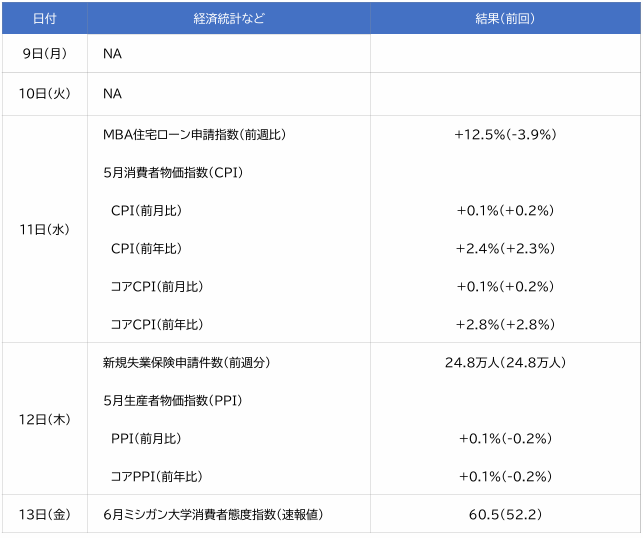Select the 10日(火) date cell
This screenshot has height=538, width=643.
pyautogui.click(x=44, y=94)
